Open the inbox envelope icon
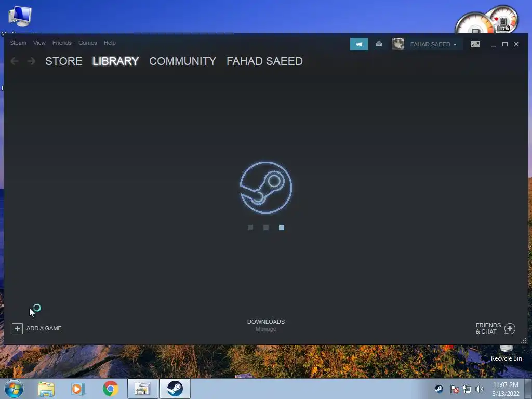The image size is (532, 399). click(x=379, y=44)
